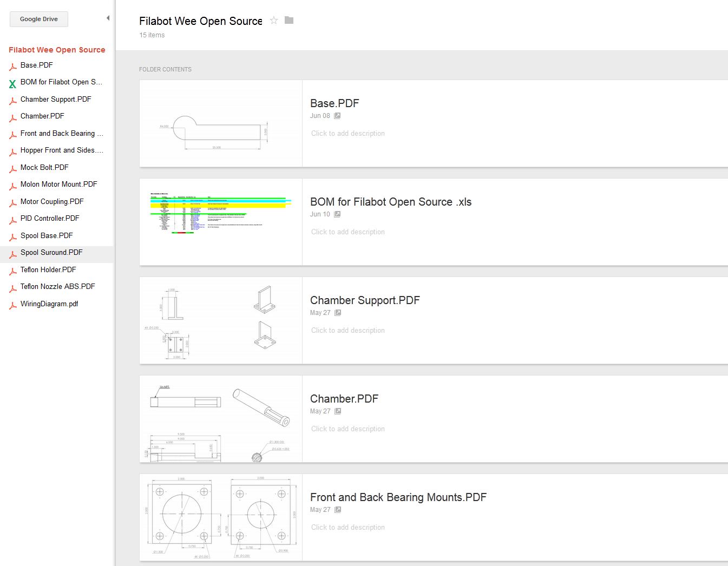The image size is (728, 566).
Task: Click image icon under Chamber.PDF title
Action: click(338, 411)
